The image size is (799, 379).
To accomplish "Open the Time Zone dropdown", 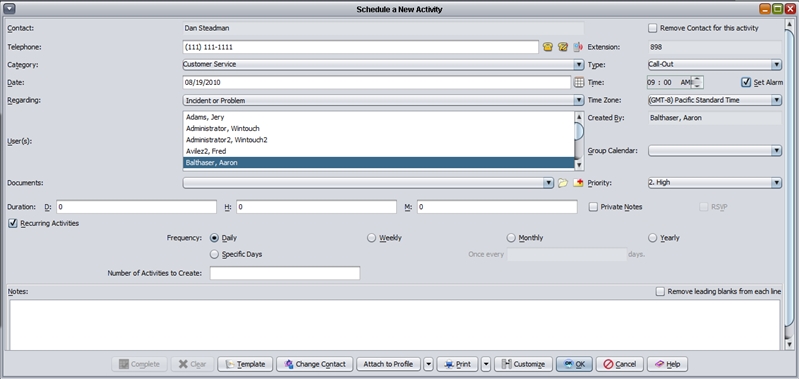I will click(x=776, y=100).
